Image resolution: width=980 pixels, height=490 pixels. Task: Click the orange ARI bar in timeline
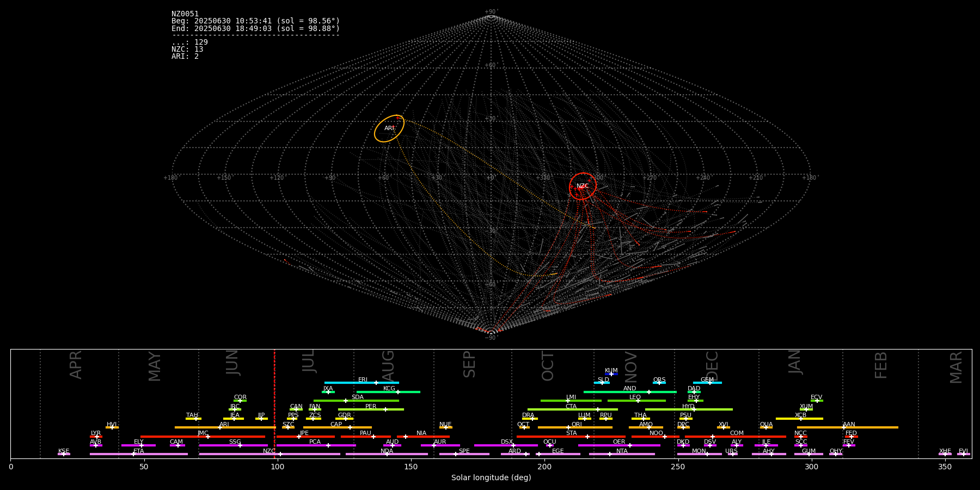tap(225, 427)
